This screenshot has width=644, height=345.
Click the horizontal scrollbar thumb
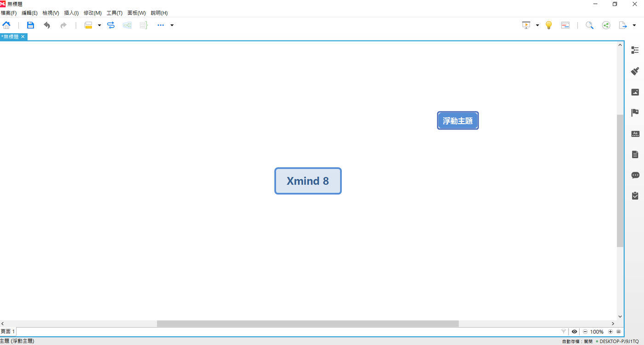coord(308,324)
